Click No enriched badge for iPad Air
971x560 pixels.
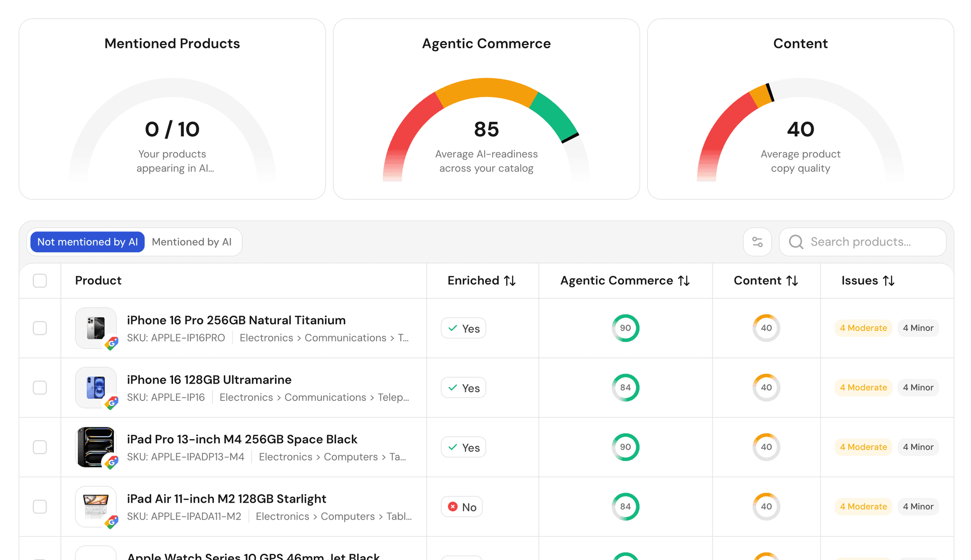[x=462, y=507]
